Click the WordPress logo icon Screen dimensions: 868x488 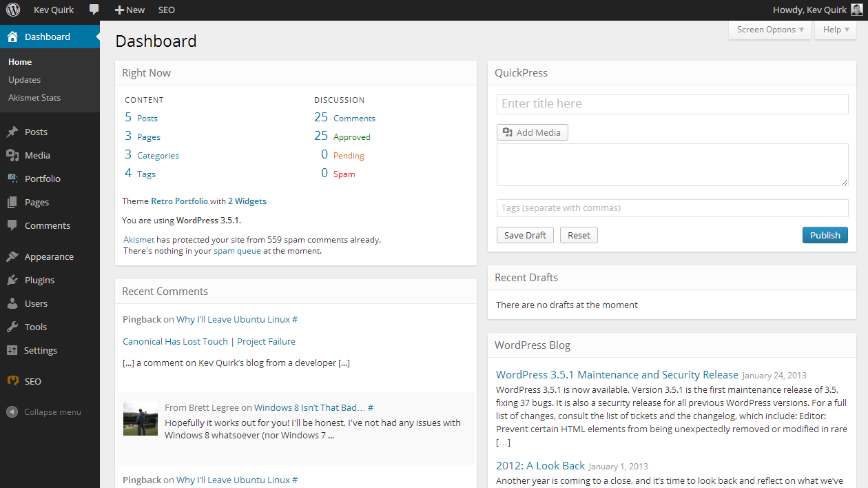point(13,10)
